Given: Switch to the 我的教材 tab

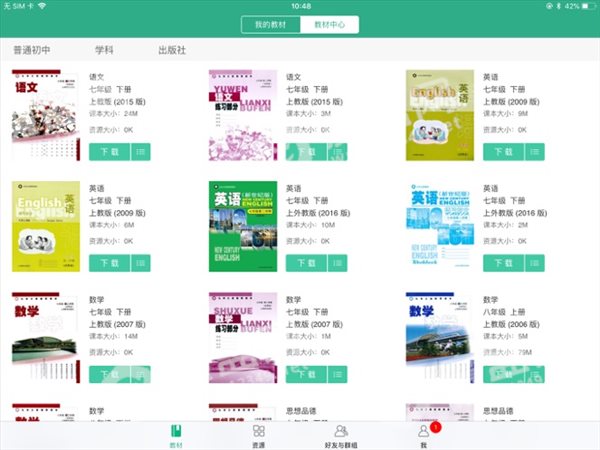Looking at the screenshot, I should (271, 25).
